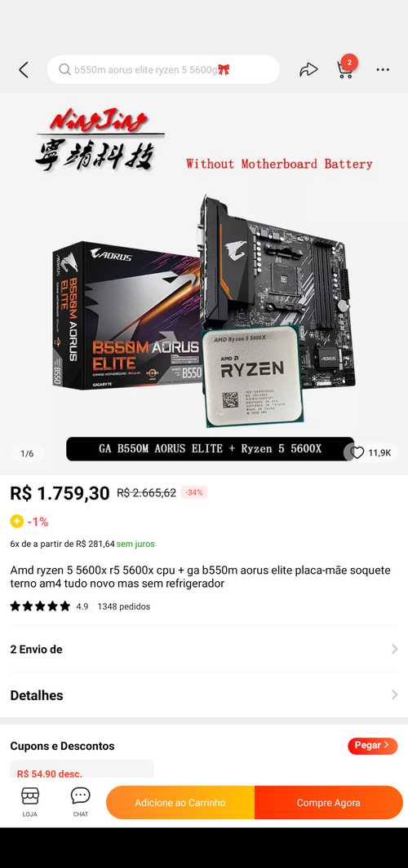Image resolution: width=408 pixels, height=868 pixels.
Task: Tap the main product image
Action: 204,284
